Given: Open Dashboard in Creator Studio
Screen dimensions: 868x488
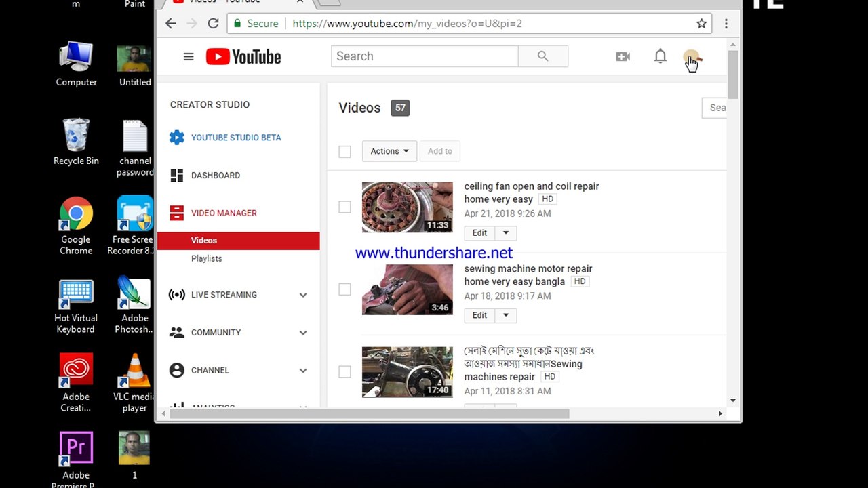Looking at the screenshot, I should click(216, 176).
